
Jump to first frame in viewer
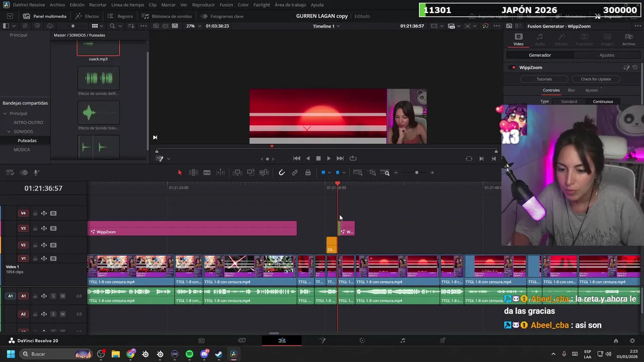coord(297,158)
